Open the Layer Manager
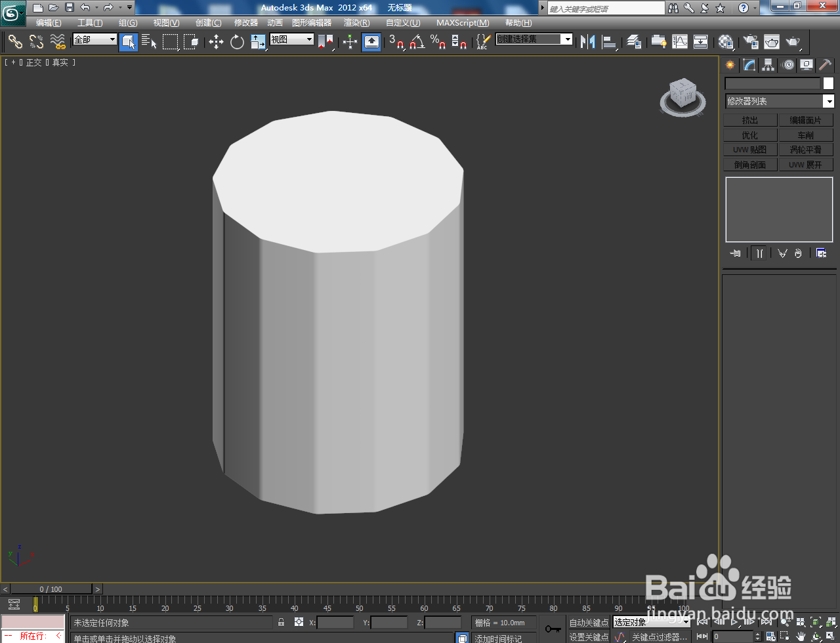This screenshot has width=840, height=643. [x=634, y=42]
